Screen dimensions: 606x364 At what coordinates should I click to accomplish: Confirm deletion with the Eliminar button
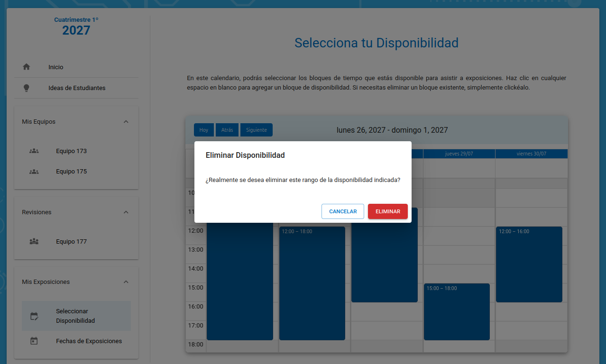tap(387, 211)
